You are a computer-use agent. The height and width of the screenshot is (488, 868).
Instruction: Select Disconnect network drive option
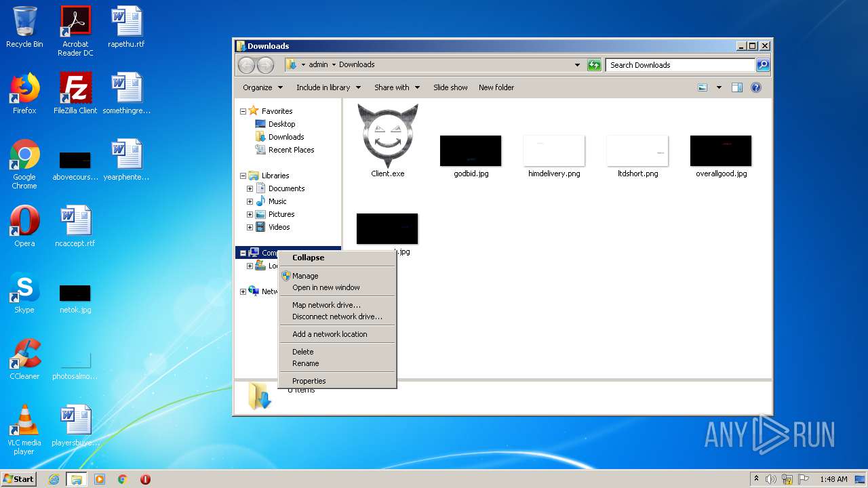tap(337, 317)
